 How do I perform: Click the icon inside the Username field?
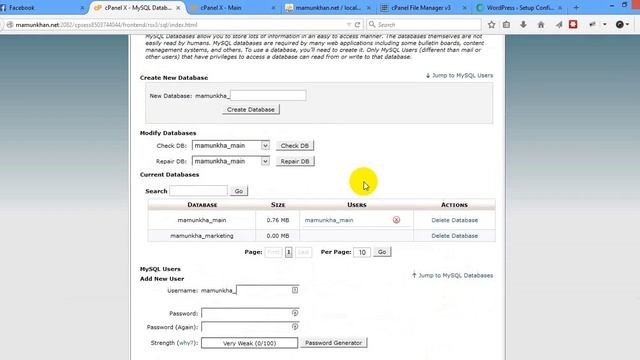pyautogui.click(x=295, y=290)
